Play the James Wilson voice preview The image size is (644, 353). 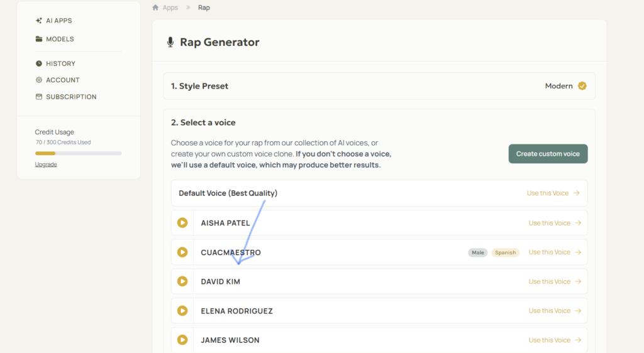pyautogui.click(x=182, y=340)
